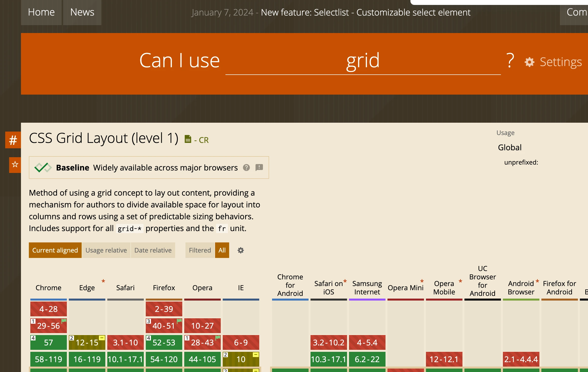The width and height of the screenshot is (588, 372).
Task: Click Firefox column header
Action: coord(164,288)
